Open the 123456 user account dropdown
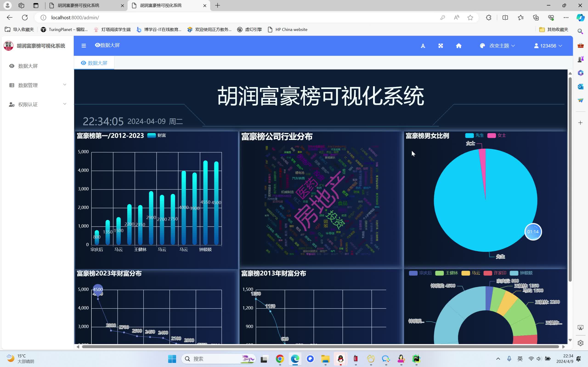This screenshot has width=588, height=367. coord(550,45)
